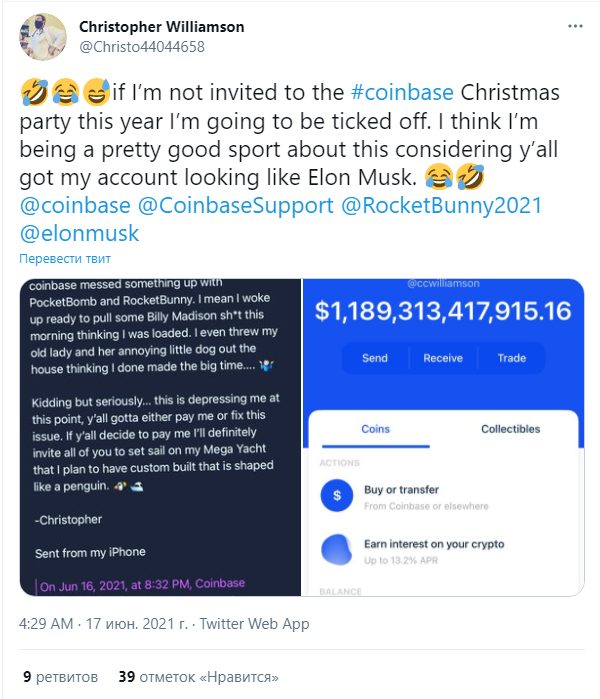Click the Earn interest blob icon
The height and width of the screenshot is (699, 600).
coord(337,549)
